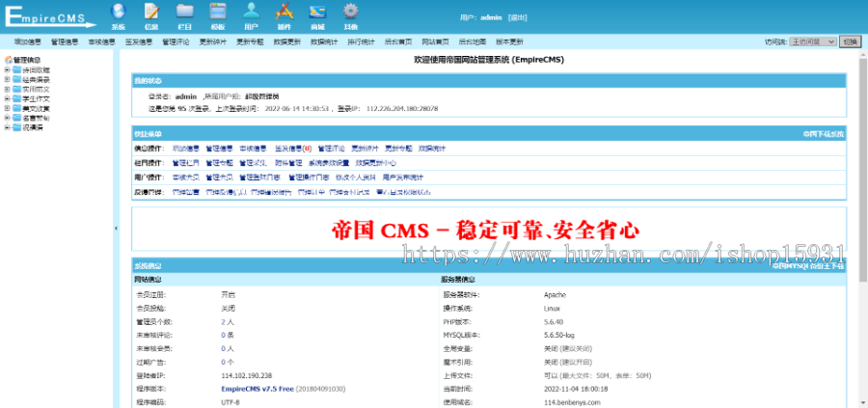Viewport: 868px width, 408px height.
Task: Open the 商城 (Shop) card icon menu
Action: pyautogui.click(x=317, y=15)
